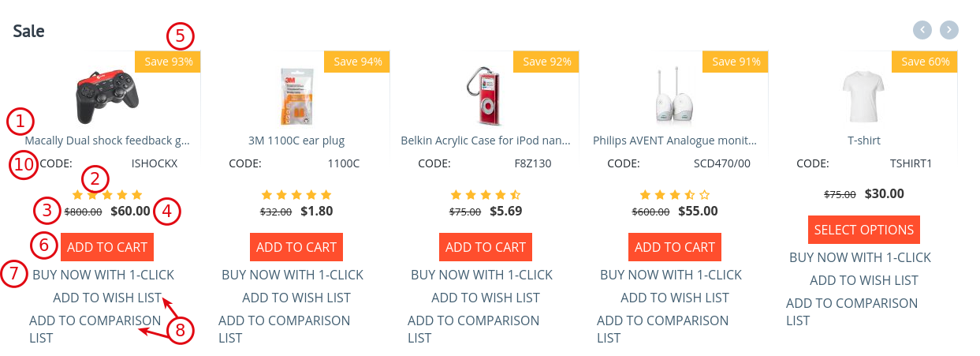
Task: Add the 3M 1100C ear plug to cart
Action: click(x=296, y=247)
